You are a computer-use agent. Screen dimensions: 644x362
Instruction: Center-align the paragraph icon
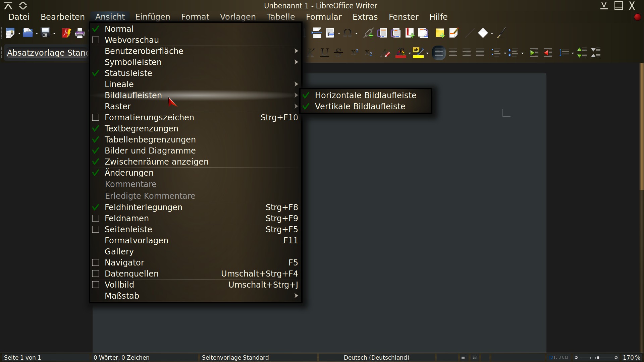tap(453, 53)
